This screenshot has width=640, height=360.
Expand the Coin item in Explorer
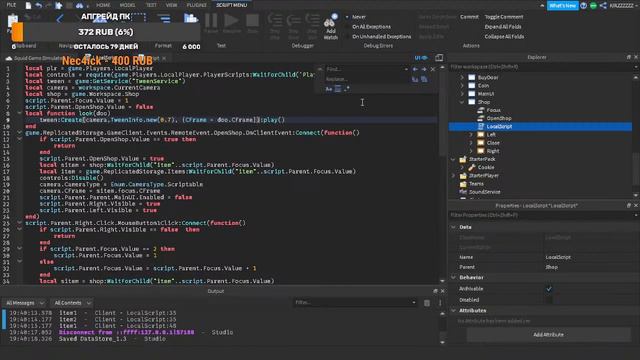[462, 86]
